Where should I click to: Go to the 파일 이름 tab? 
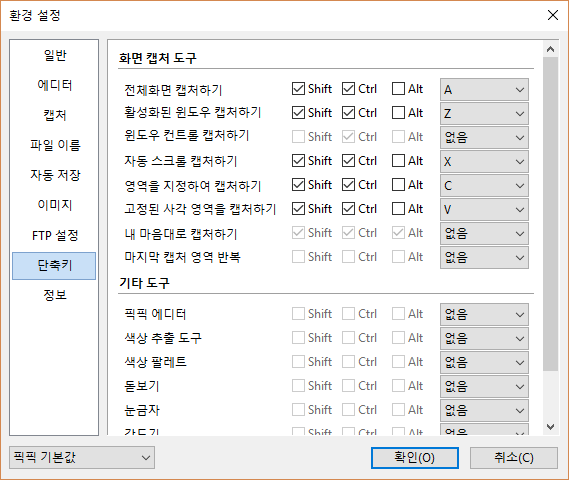(x=54, y=145)
